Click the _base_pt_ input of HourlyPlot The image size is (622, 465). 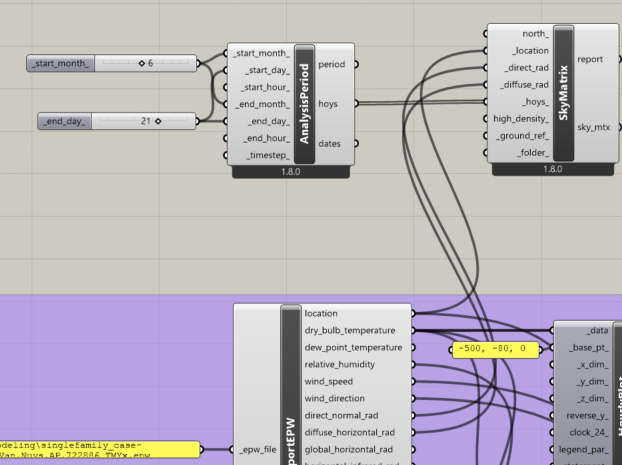589,348
